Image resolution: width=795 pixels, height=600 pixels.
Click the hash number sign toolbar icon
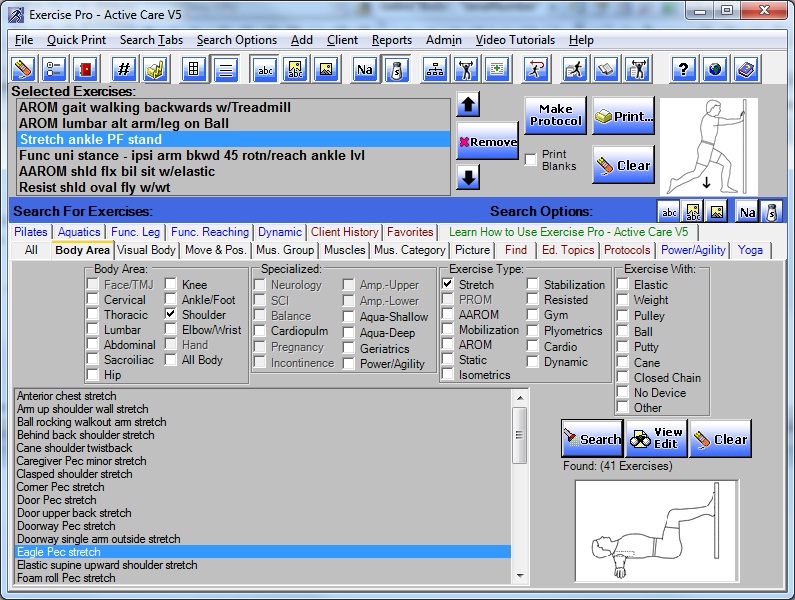(x=124, y=69)
